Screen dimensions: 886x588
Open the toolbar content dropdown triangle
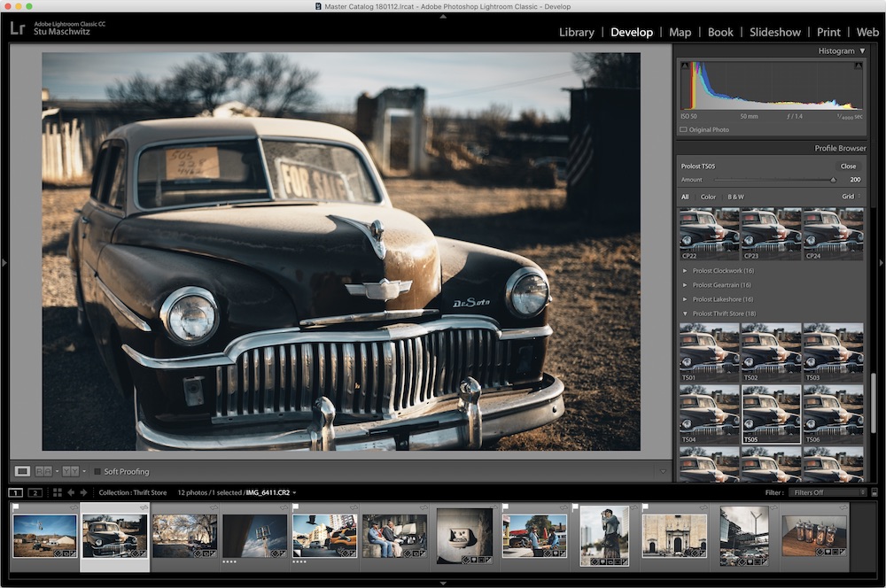663,471
